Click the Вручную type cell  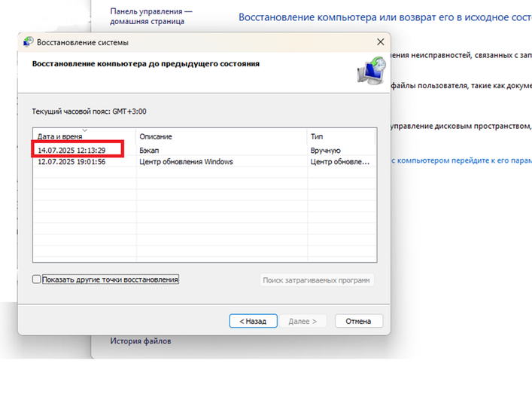325,150
